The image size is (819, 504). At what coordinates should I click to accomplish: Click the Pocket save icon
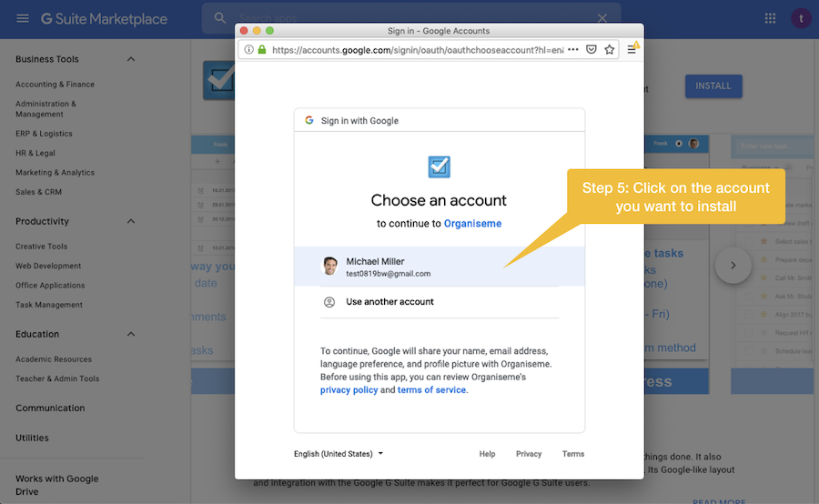pyautogui.click(x=591, y=50)
